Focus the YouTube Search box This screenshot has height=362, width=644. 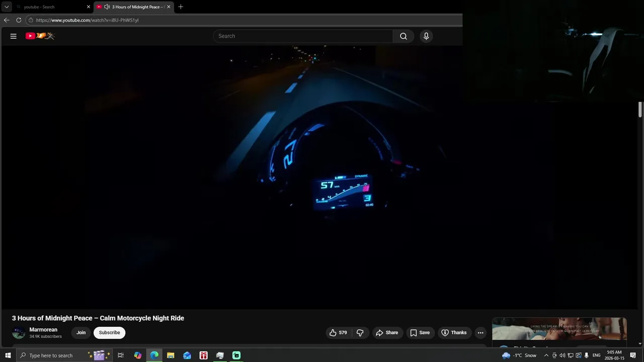click(303, 36)
